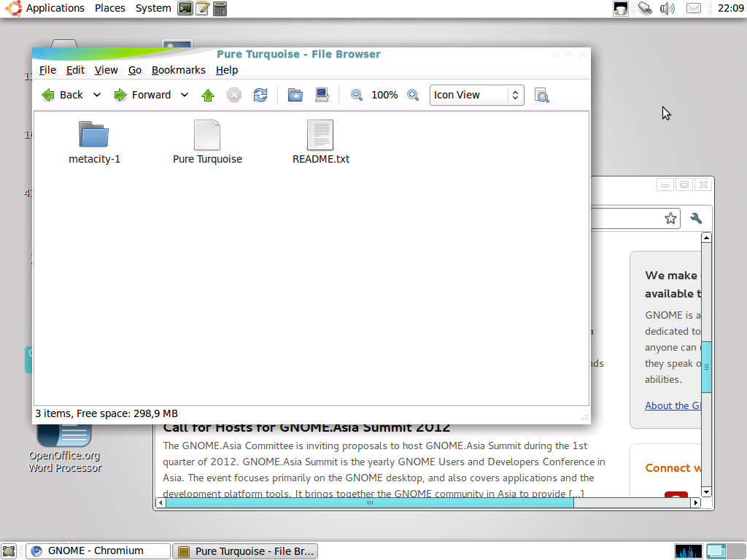Launch the calculator panel icon

(220, 8)
